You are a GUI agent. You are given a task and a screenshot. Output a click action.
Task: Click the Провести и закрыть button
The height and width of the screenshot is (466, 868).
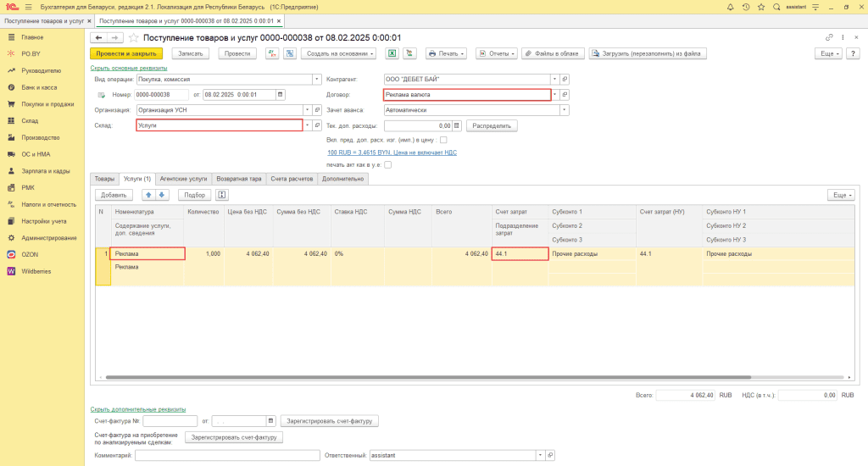point(125,53)
